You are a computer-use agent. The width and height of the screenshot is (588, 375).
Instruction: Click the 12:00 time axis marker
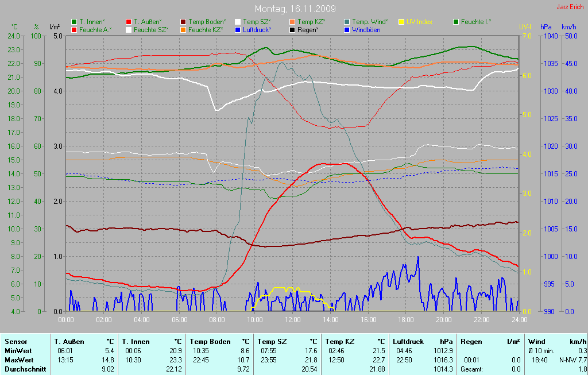click(x=292, y=319)
